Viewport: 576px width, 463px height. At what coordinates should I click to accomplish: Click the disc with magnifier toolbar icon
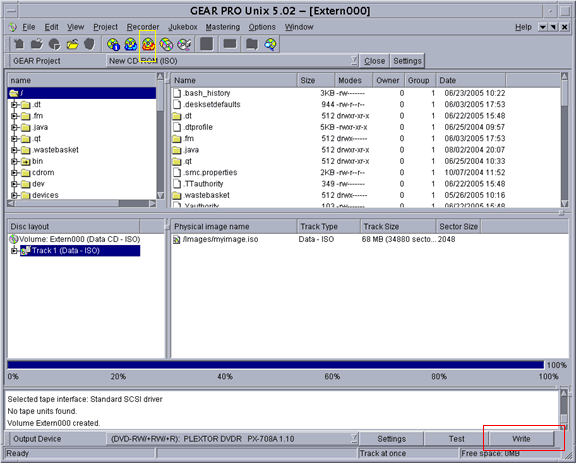[x=271, y=44]
